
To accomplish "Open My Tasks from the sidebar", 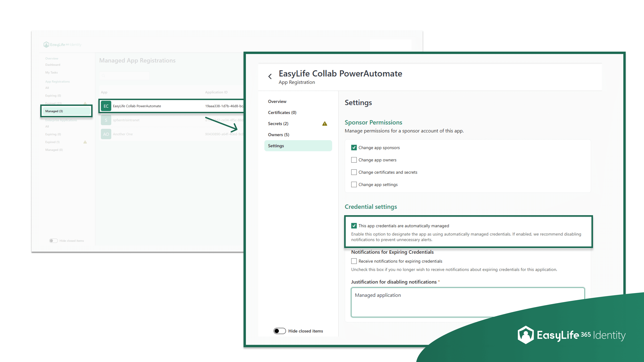I will (51, 72).
